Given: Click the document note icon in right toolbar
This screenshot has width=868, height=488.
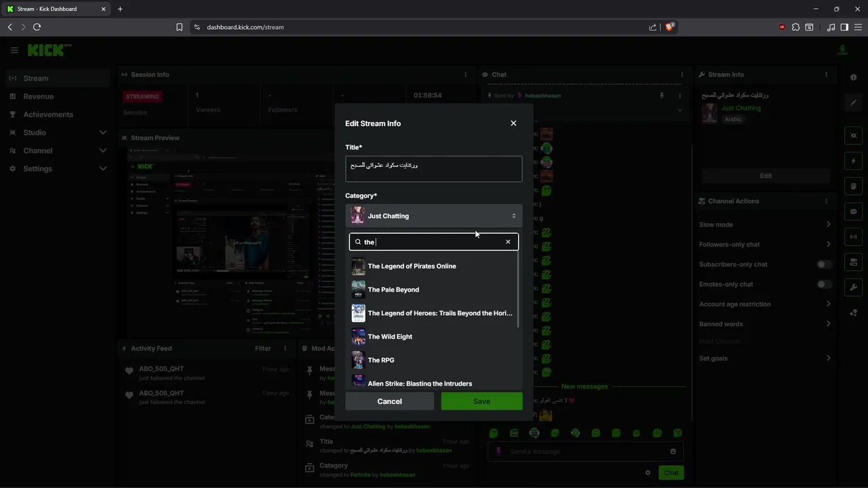Looking at the screenshot, I should (x=854, y=186).
